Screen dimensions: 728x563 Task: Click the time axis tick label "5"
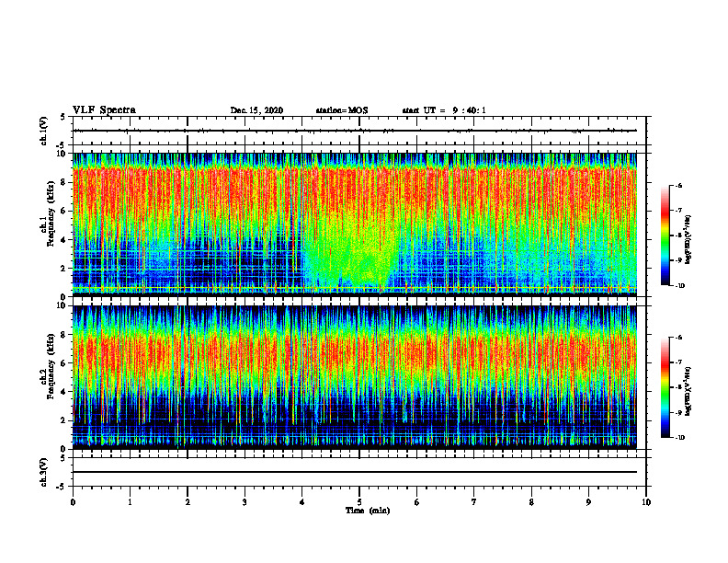click(359, 502)
